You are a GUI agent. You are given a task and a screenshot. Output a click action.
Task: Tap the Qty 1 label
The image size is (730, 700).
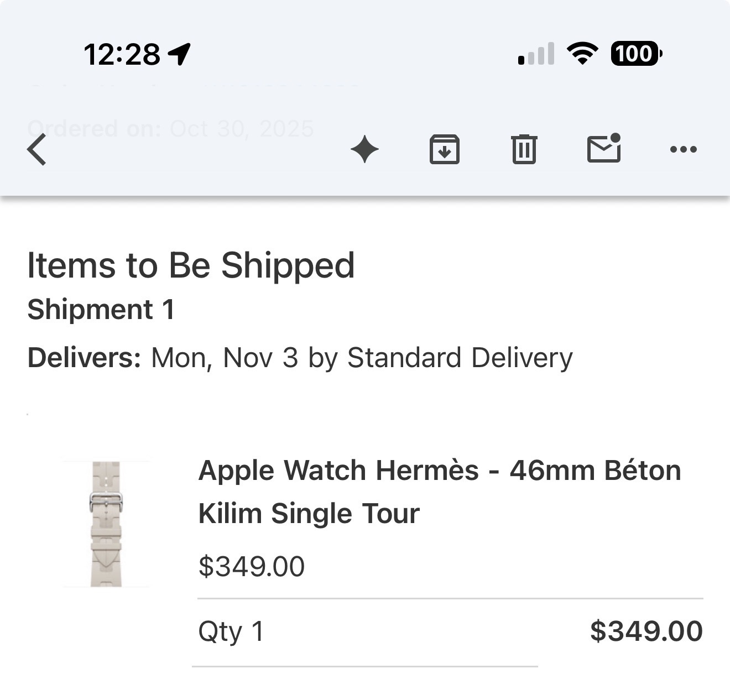click(231, 631)
